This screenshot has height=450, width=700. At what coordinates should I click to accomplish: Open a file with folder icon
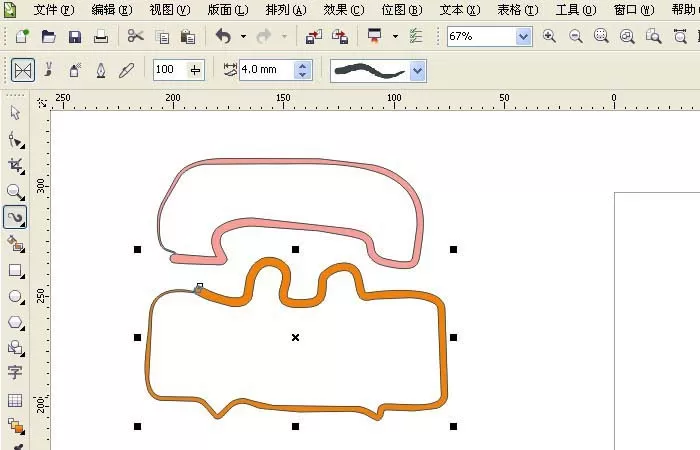(48, 36)
